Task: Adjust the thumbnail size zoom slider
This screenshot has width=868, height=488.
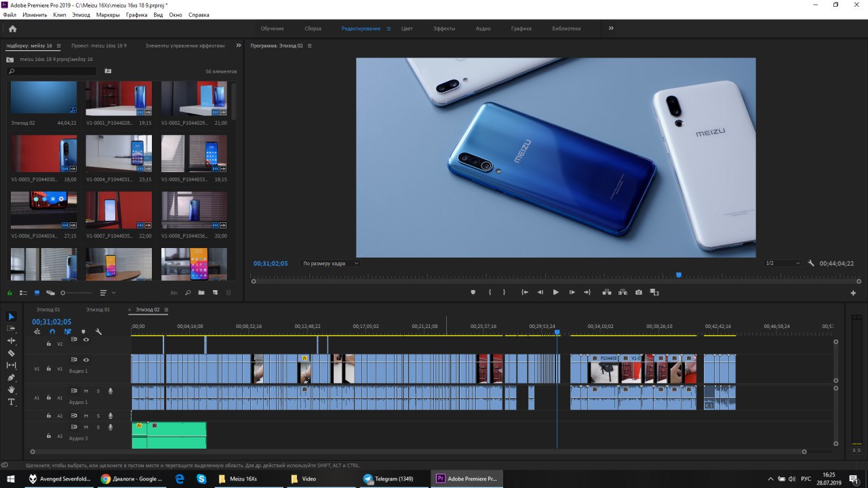Action: [x=75, y=293]
